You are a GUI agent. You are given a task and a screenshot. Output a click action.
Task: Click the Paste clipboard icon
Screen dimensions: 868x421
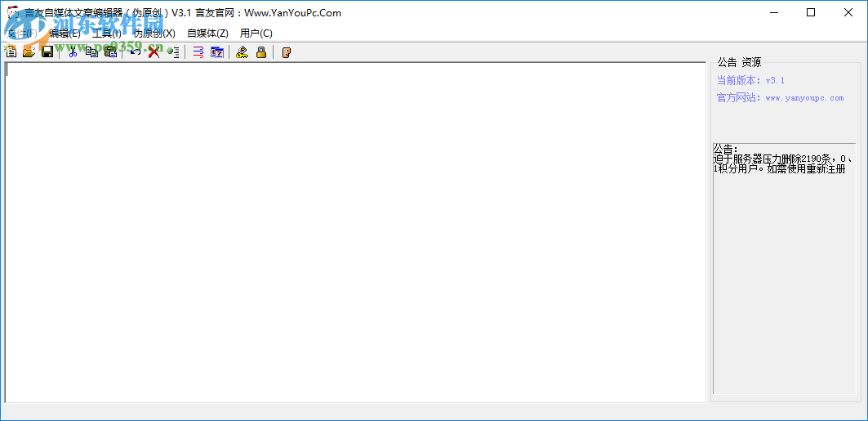pyautogui.click(x=110, y=52)
